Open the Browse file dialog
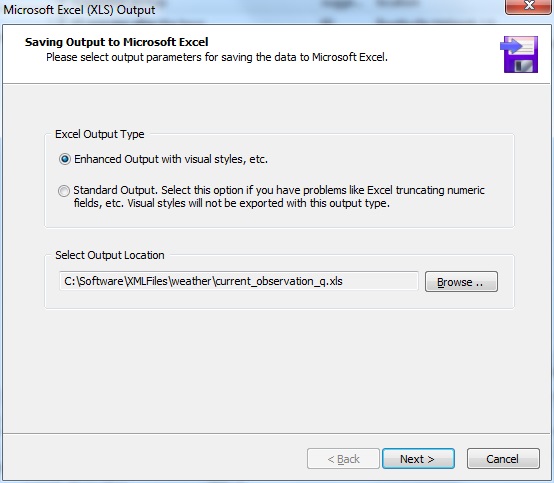The width and height of the screenshot is (554, 483). pos(461,282)
